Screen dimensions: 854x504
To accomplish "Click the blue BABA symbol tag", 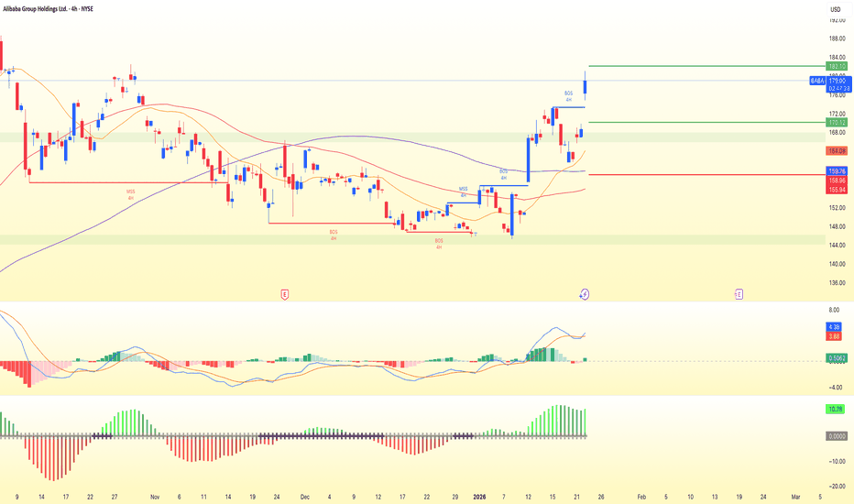I will point(816,81).
